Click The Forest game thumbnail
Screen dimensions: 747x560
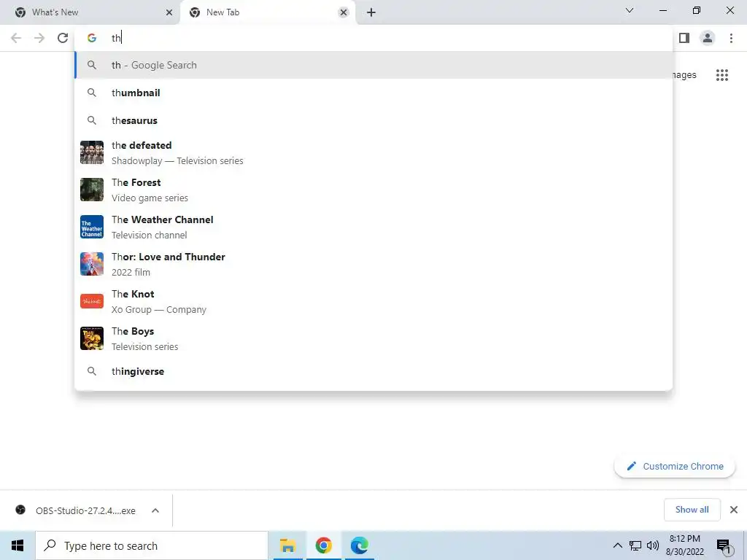(92, 190)
